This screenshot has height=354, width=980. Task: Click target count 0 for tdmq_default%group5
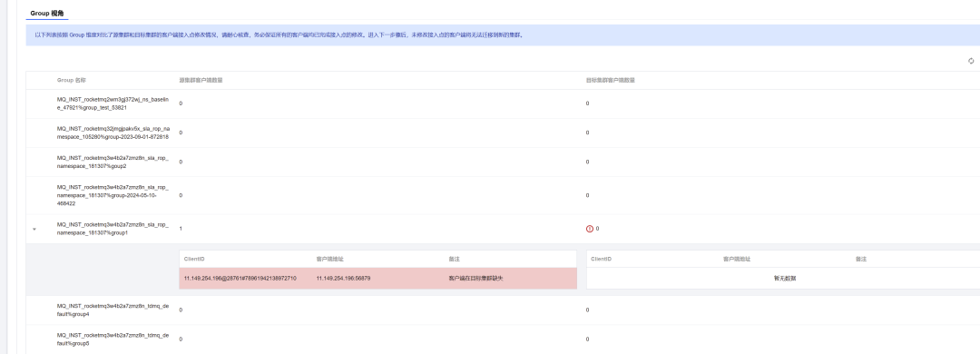[x=587, y=339]
